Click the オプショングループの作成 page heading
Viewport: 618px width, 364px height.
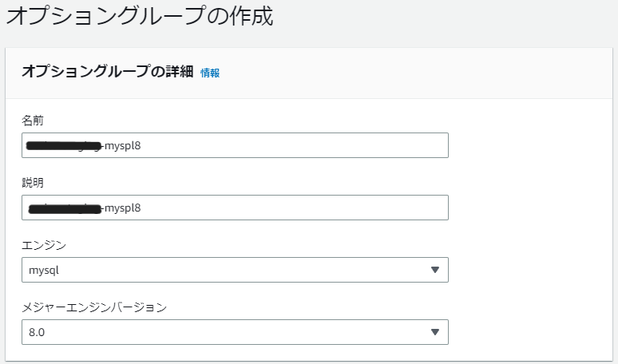(x=140, y=18)
